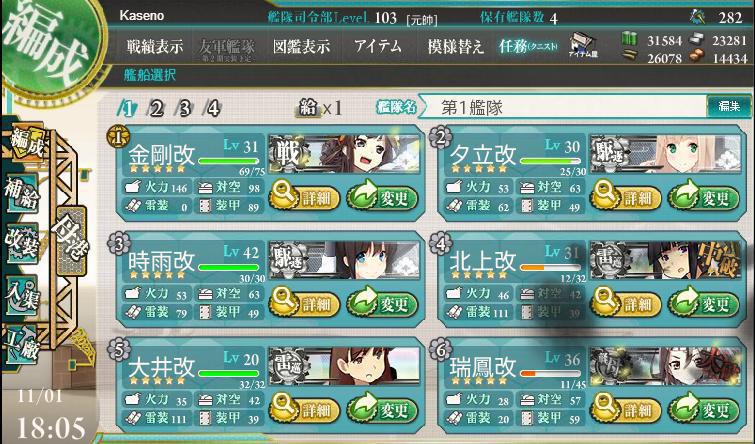The image size is (755, 444).
Task: Click 変更 change button for 夕立改
Action: (x=704, y=196)
